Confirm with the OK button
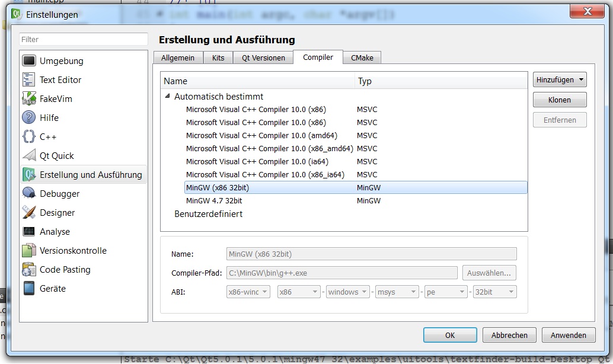Viewport: 613px width, 364px height. [x=450, y=335]
